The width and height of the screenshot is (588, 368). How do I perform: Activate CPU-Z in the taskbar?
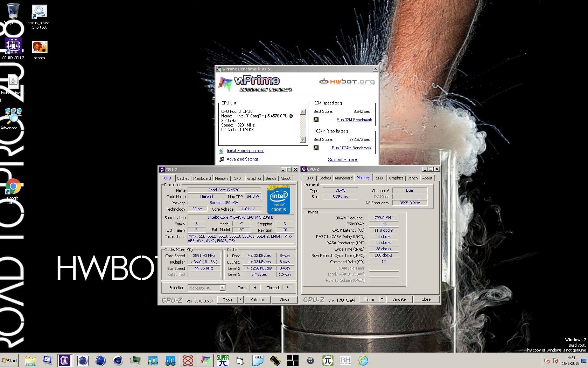(65, 361)
